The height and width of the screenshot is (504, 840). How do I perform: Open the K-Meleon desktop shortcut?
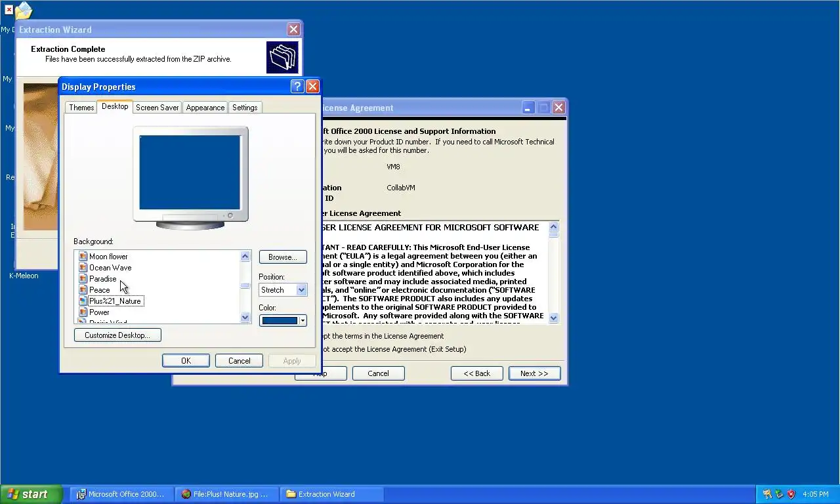coord(24,276)
